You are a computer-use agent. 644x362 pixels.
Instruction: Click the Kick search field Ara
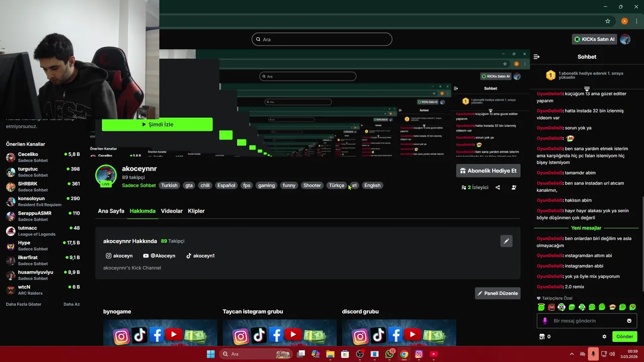pos(322,39)
